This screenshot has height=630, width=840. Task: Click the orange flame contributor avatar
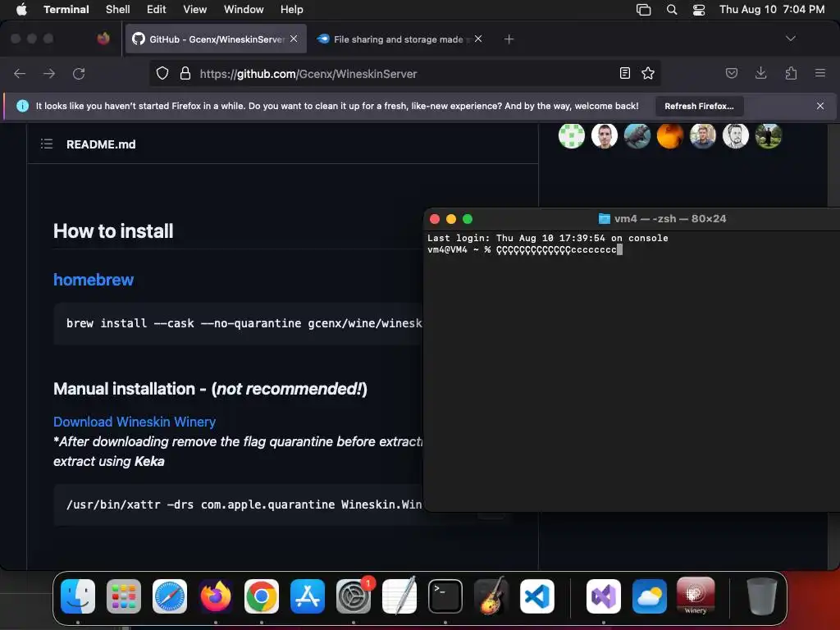click(x=669, y=135)
